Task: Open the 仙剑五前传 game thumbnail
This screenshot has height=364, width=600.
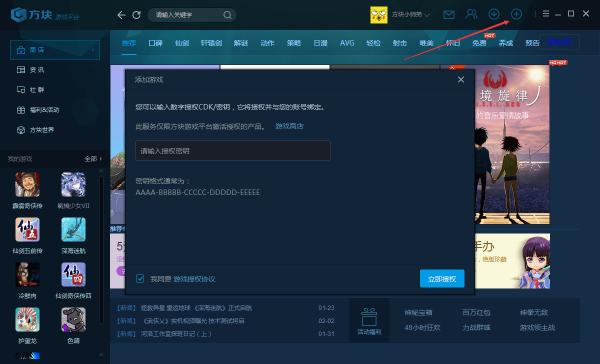Action: point(27,230)
